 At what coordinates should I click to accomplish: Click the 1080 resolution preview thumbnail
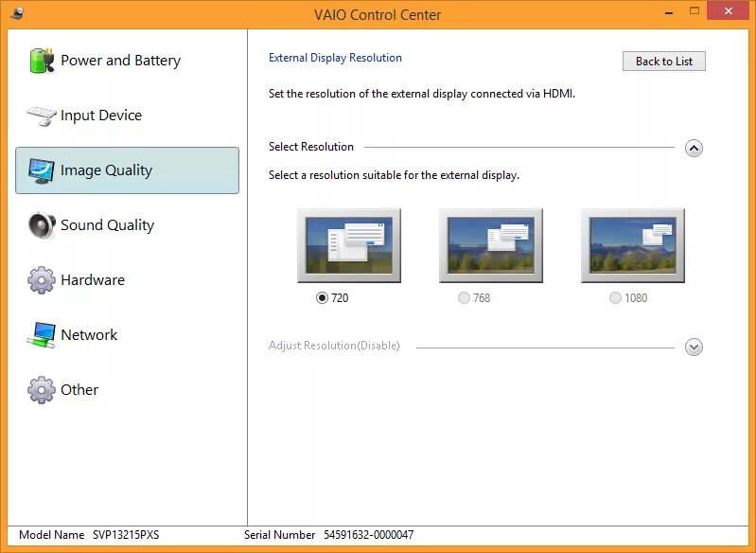[x=633, y=245]
